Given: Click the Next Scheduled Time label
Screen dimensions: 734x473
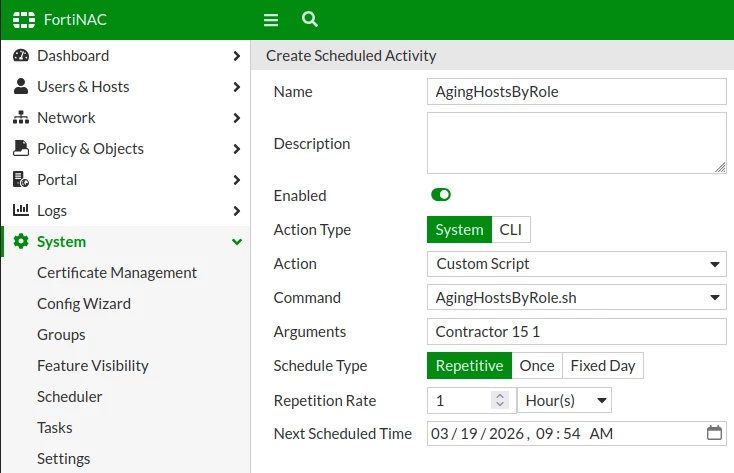Looking at the screenshot, I should [x=343, y=434].
